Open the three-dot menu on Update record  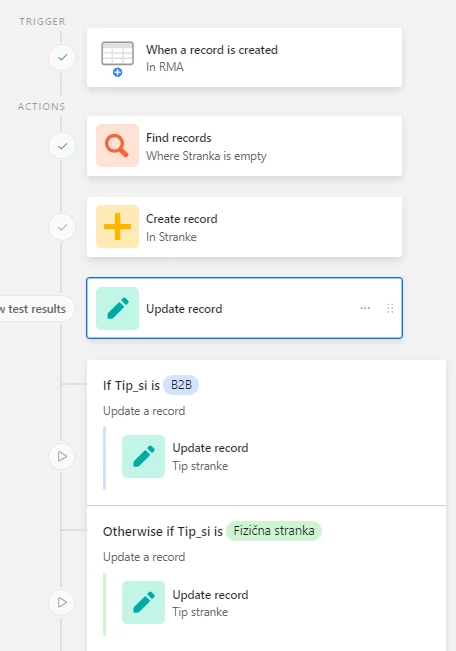[x=365, y=308]
